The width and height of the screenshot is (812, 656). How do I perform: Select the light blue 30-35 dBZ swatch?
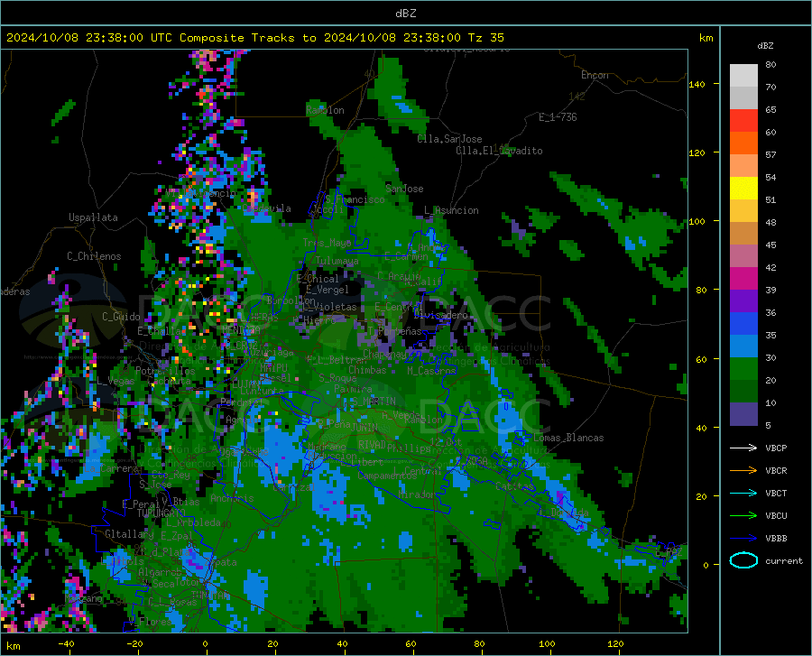point(743,346)
